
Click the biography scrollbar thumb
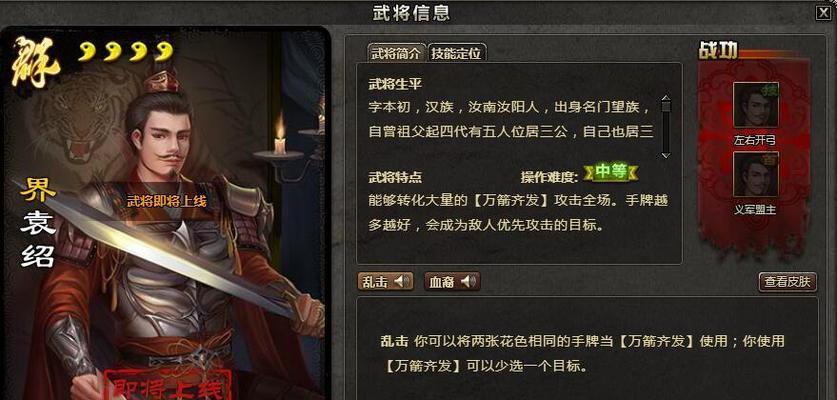coord(665,107)
